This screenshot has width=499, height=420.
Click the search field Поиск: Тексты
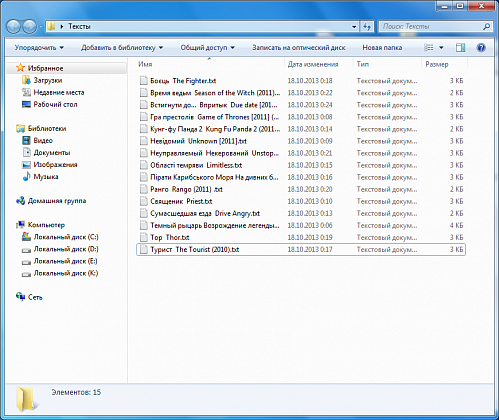point(432,27)
